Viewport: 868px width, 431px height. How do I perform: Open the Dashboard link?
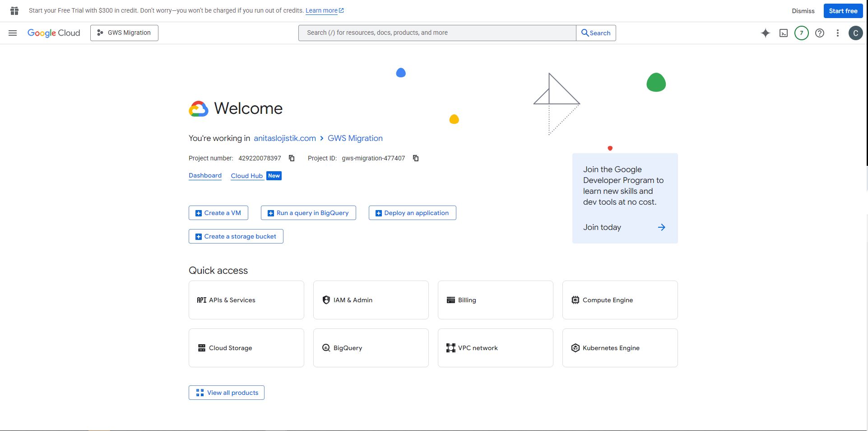[205, 175]
